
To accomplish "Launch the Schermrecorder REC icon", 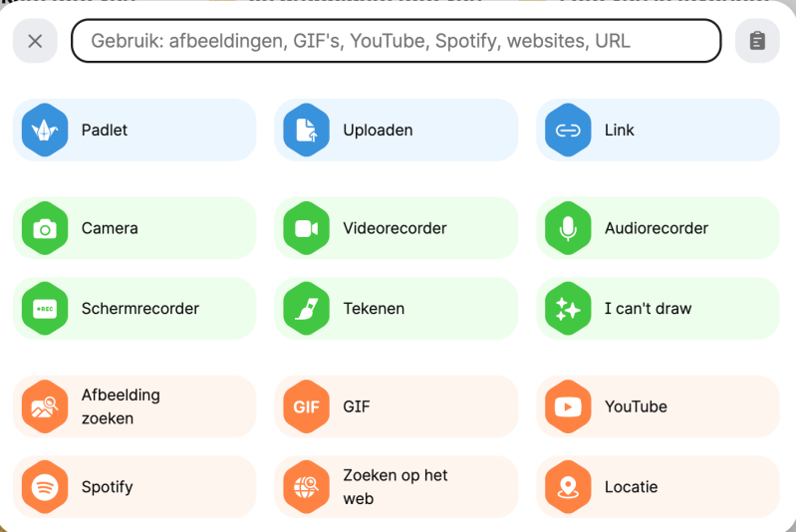I will click(45, 309).
